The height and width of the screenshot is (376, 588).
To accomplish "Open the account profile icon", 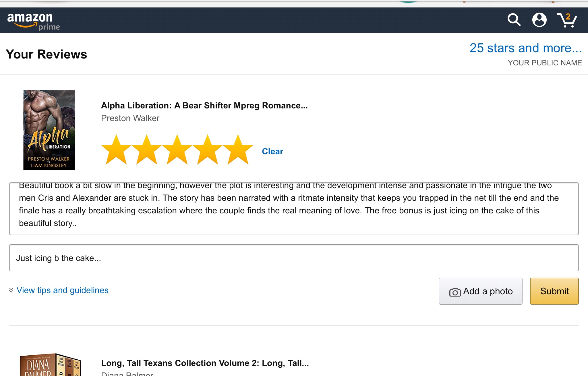I will (x=539, y=20).
